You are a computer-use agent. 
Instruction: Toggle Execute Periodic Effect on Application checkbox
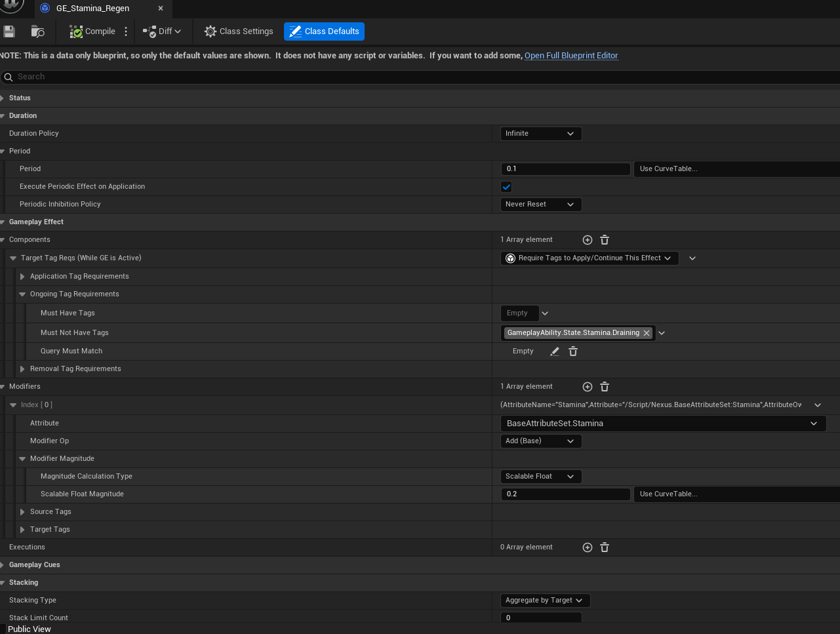pos(506,187)
